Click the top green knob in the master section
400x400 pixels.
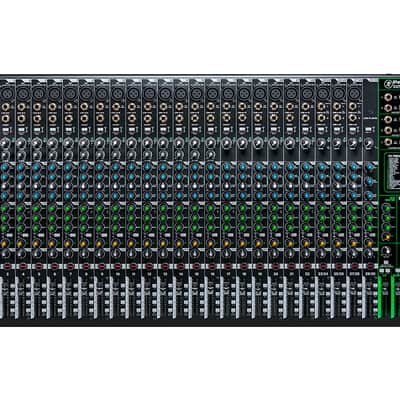tap(387, 209)
